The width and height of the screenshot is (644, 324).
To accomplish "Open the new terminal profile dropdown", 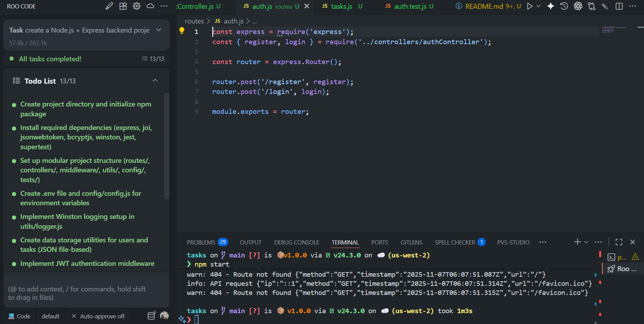I will [x=586, y=242].
